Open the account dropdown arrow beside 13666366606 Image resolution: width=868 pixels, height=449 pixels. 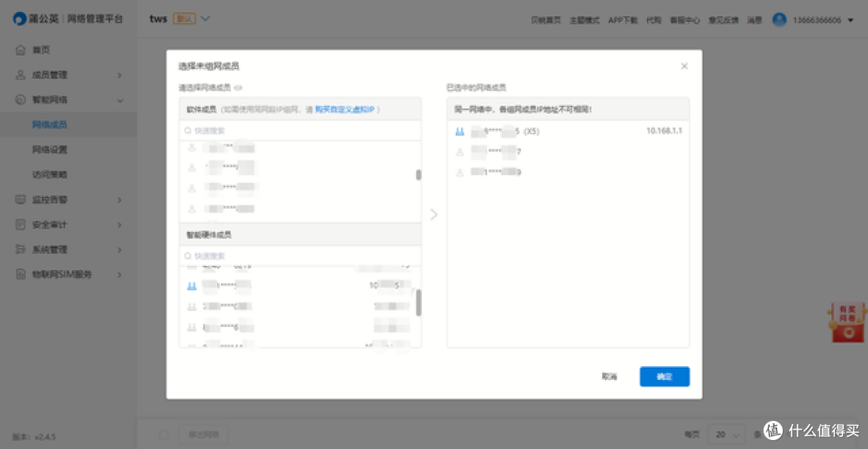(x=851, y=20)
